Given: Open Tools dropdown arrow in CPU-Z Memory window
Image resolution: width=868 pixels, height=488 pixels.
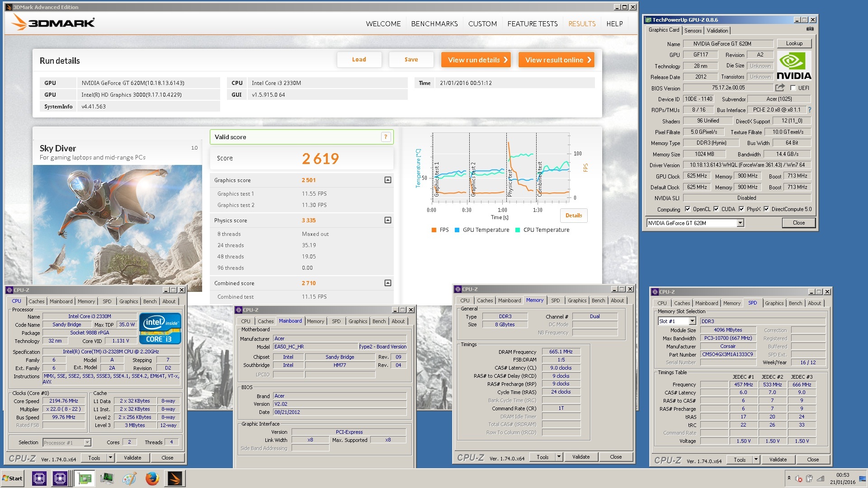Looking at the screenshot, I should click(x=559, y=457).
